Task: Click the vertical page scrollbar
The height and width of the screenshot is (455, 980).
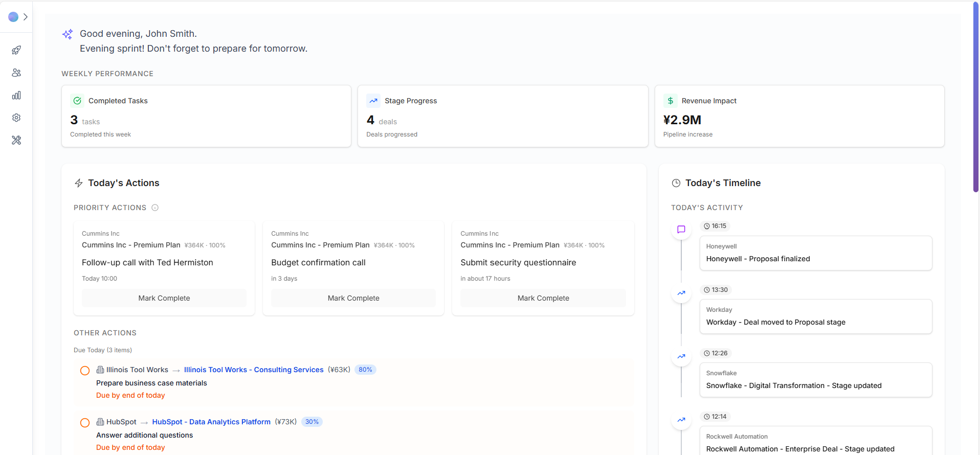Action: coord(975,97)
